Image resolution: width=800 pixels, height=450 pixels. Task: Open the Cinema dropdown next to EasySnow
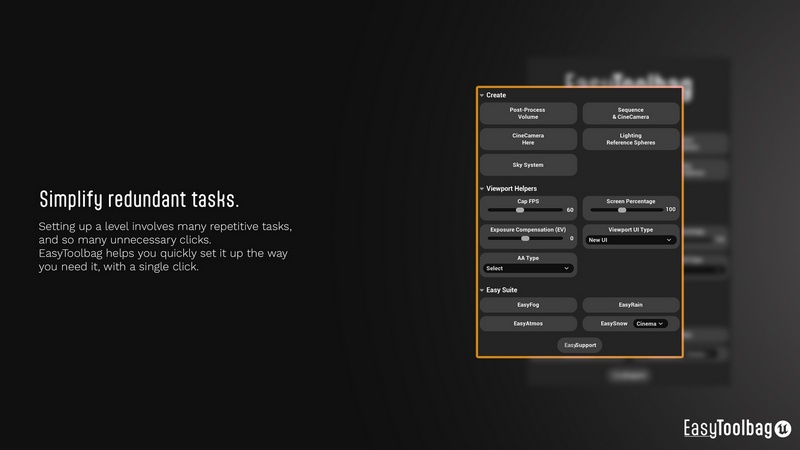point(650,324)
